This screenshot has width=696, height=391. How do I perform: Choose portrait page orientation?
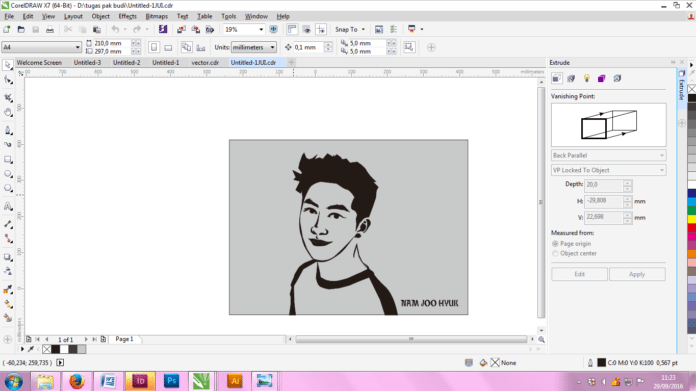[x=154, y=47]
